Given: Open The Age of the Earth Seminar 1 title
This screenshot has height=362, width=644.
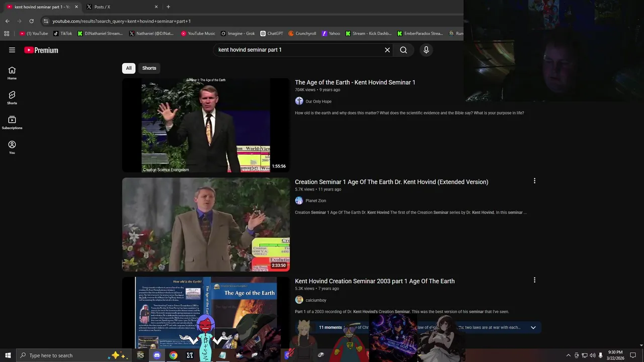Looking at the screenshot, I should [x=355, y=82].
